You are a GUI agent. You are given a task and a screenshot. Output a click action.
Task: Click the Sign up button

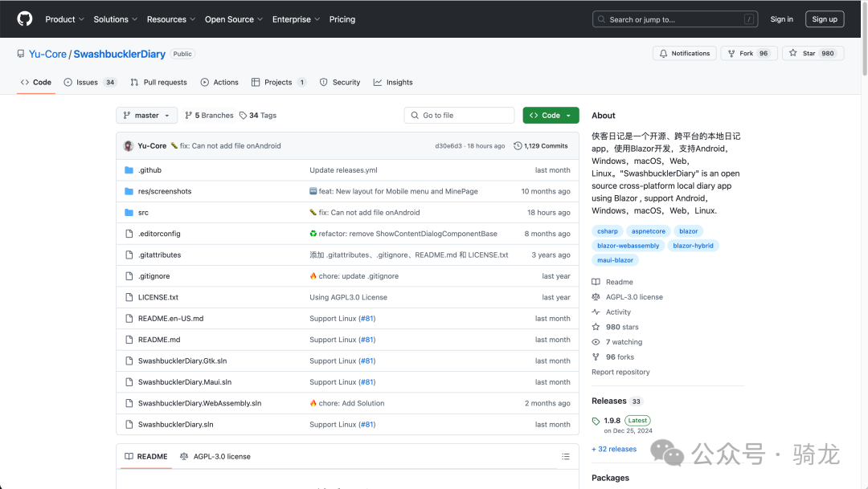(x=825, y=19)
